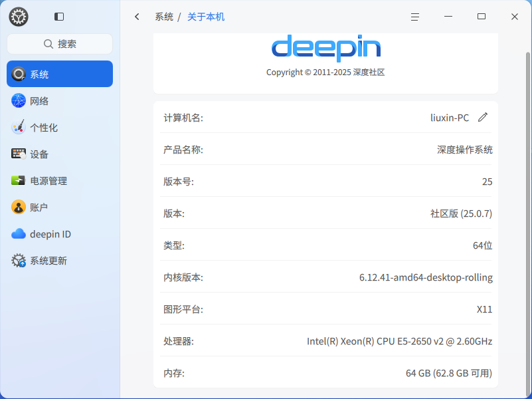The width and height of the screenshot is (532, 399).
Task: Click the edition value 社区版 (25.0.7)
Action: (461, 213)
